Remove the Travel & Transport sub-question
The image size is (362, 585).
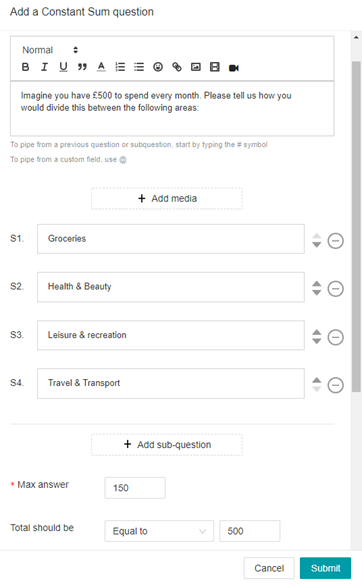336,385
